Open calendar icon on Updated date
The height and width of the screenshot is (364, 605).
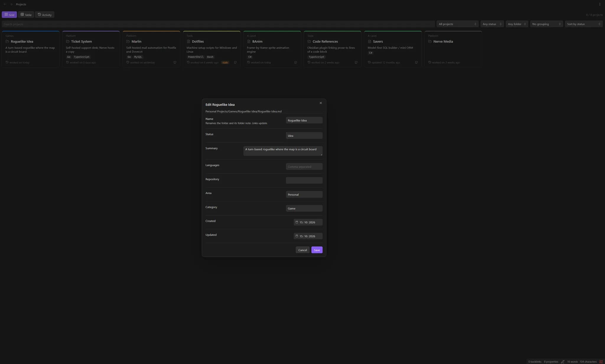click(x=297, y=236)
